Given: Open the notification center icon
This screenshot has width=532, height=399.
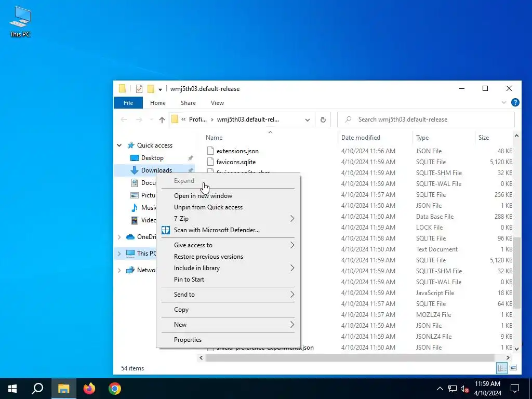Looking at the screenshot, I should (x=515, y=389).
